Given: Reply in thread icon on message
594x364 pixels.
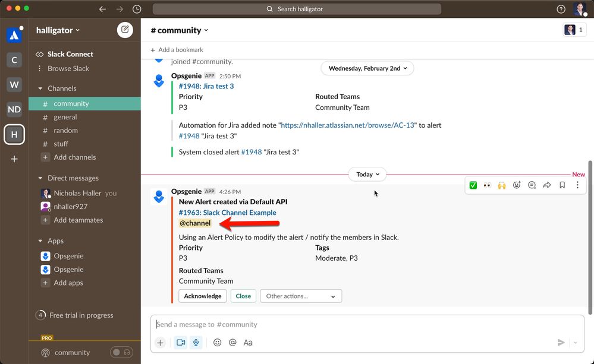Looking at the screenshot, I should pos(532,185).
